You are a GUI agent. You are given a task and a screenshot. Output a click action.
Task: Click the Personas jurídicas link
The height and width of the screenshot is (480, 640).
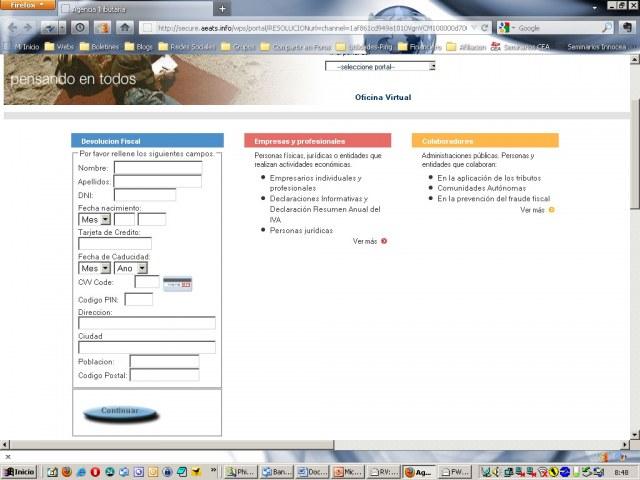(299, 230)
